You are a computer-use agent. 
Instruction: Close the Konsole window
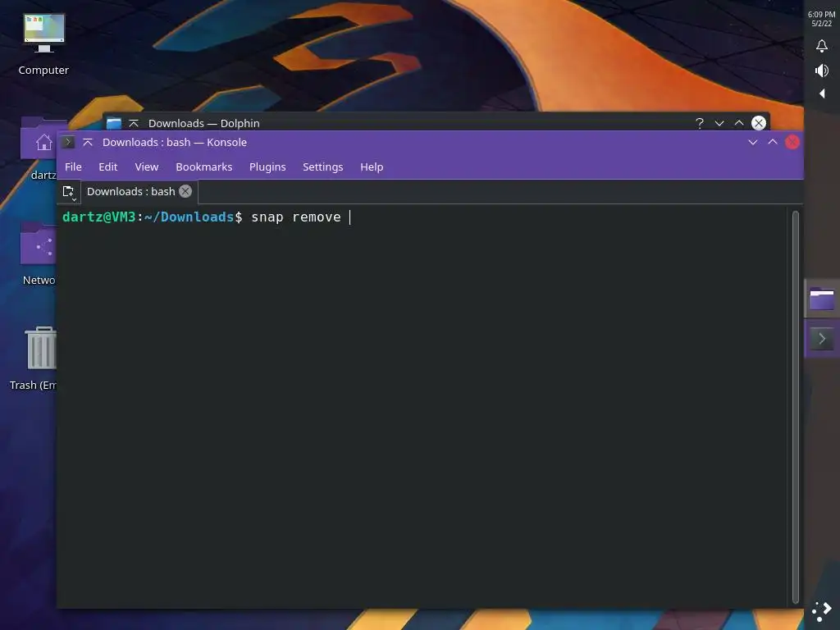(x=792, y=142)
